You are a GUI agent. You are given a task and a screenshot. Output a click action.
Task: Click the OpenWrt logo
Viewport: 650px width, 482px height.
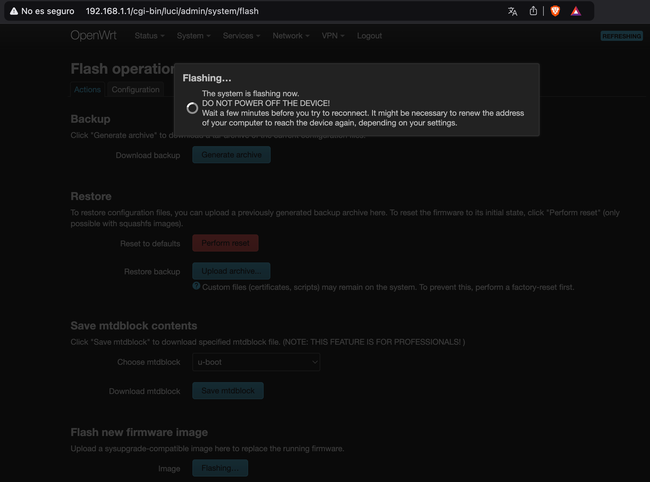(x=95, y=36)
